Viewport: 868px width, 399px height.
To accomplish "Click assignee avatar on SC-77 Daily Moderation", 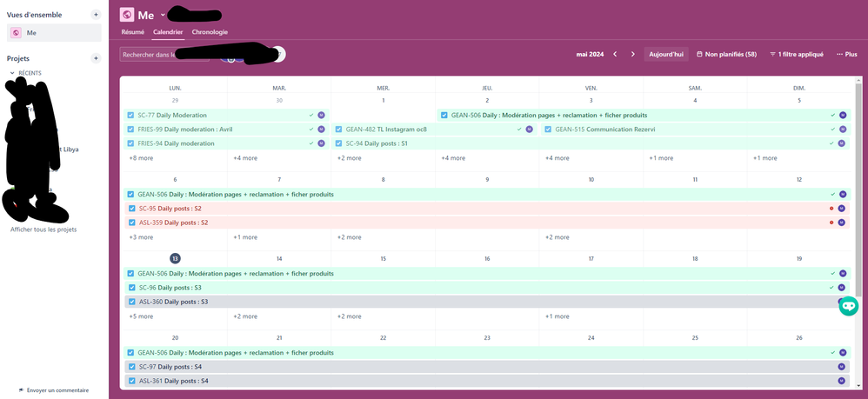I will click(321, 115).
